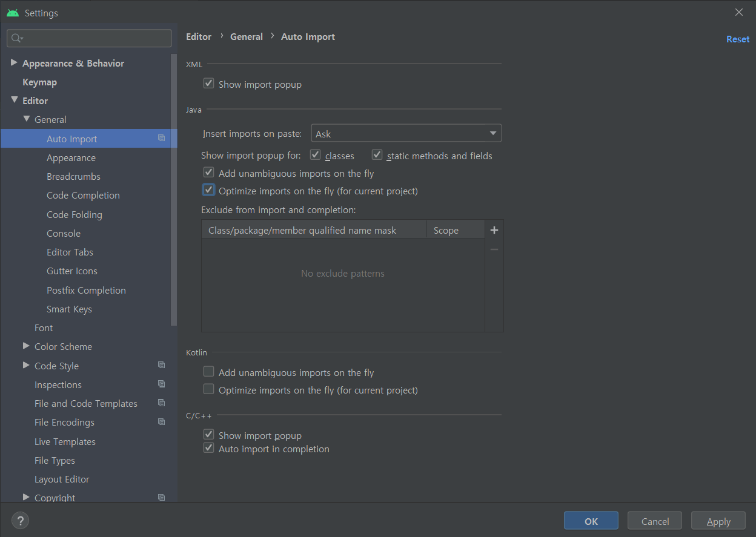Image resolution: width=756 pixels, height=537 pixels.
Task: Click the settings tree vertical scrollbar
Action: coord(174,191)
